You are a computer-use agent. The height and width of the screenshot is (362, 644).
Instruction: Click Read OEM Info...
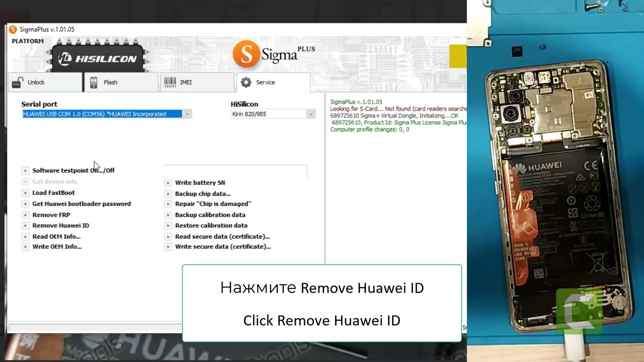(56, 236)
